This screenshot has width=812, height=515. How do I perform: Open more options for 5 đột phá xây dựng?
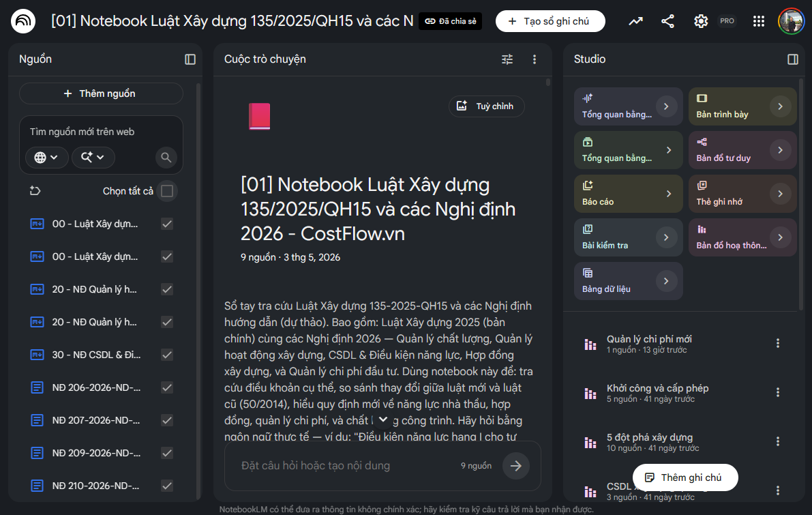coord(778,441)
